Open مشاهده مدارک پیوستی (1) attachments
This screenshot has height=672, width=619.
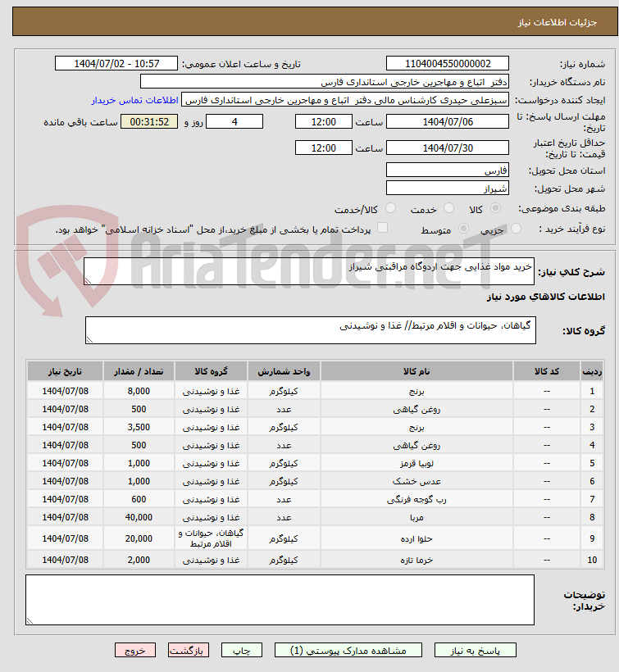click(x=348, y=650)
